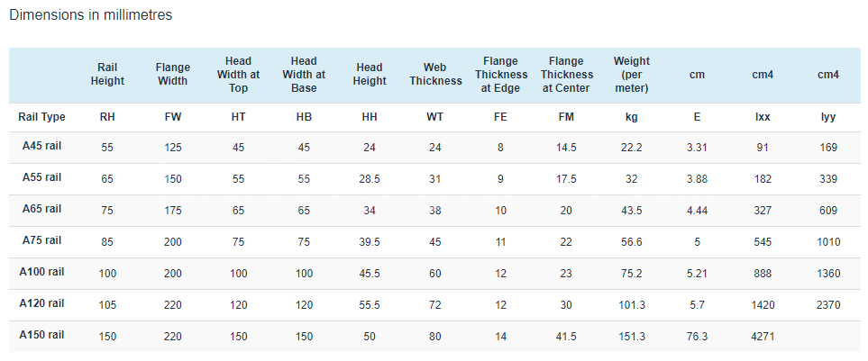Click the A120 rail Iyy value 2370
868x361 pixels.
coord(828,305)
